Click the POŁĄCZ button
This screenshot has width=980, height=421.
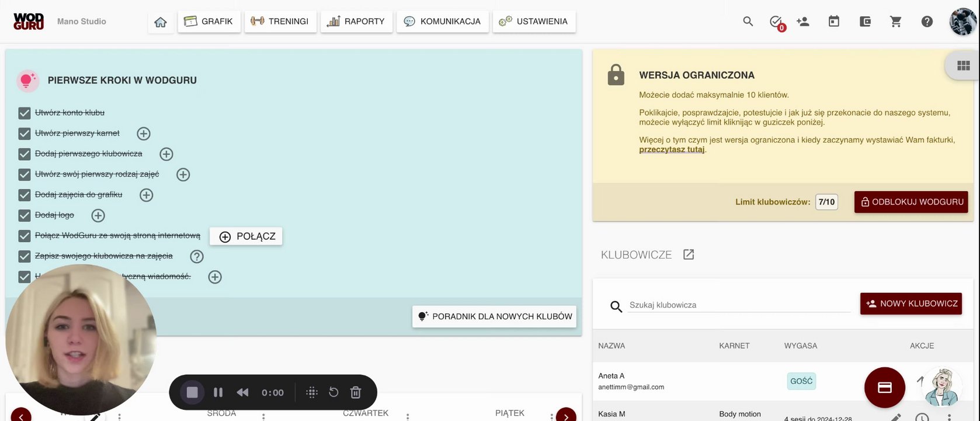[x=246, y=236]
